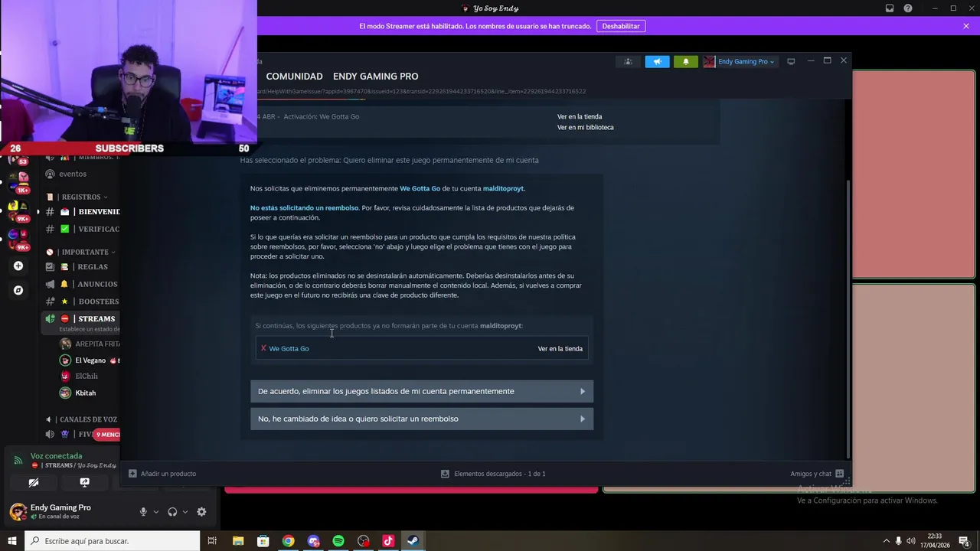This screenshot has height=551, width=980.
Task: Open ENDY GAMING PRO Steam menu
Action: 375,77
